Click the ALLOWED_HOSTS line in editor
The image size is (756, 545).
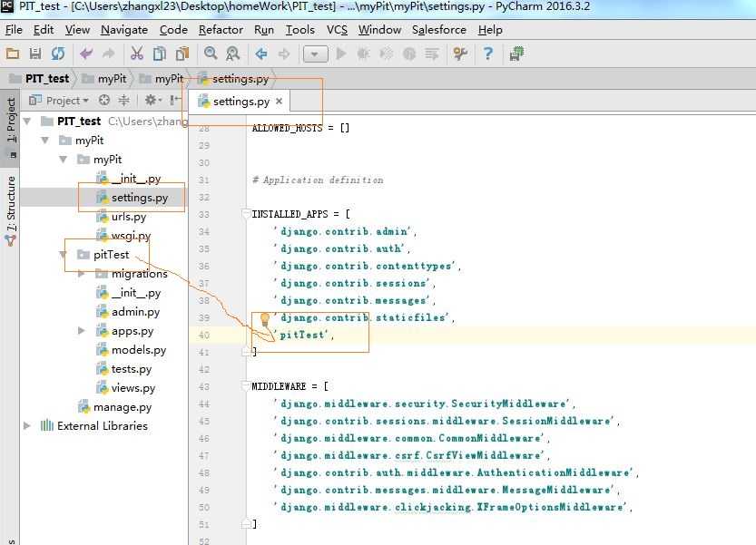(300, 128)
